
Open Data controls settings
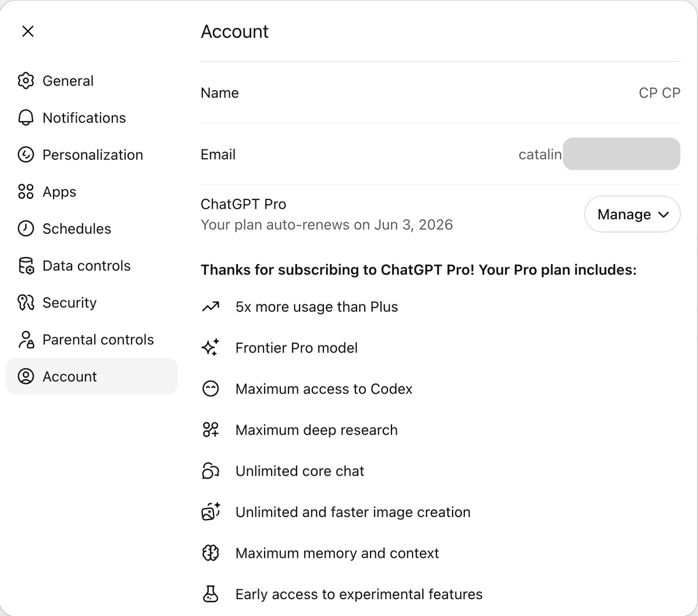pyautogui.click(x=91, y=266)
